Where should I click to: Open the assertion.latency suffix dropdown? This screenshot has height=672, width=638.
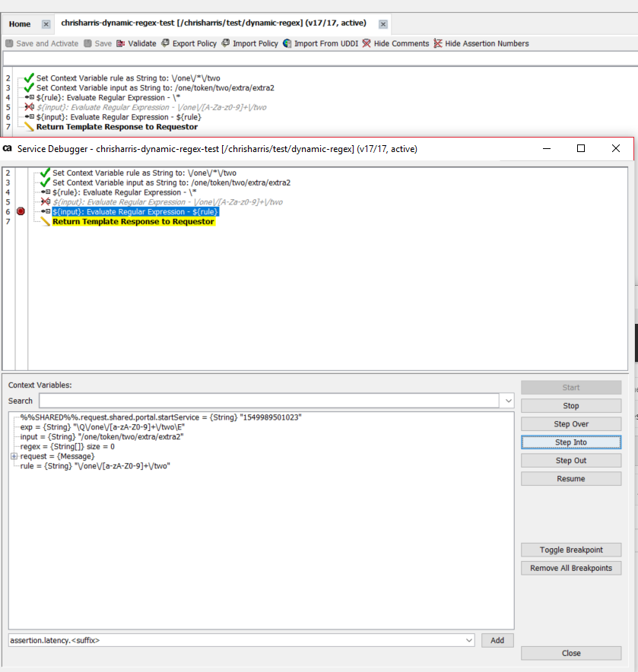469,640
